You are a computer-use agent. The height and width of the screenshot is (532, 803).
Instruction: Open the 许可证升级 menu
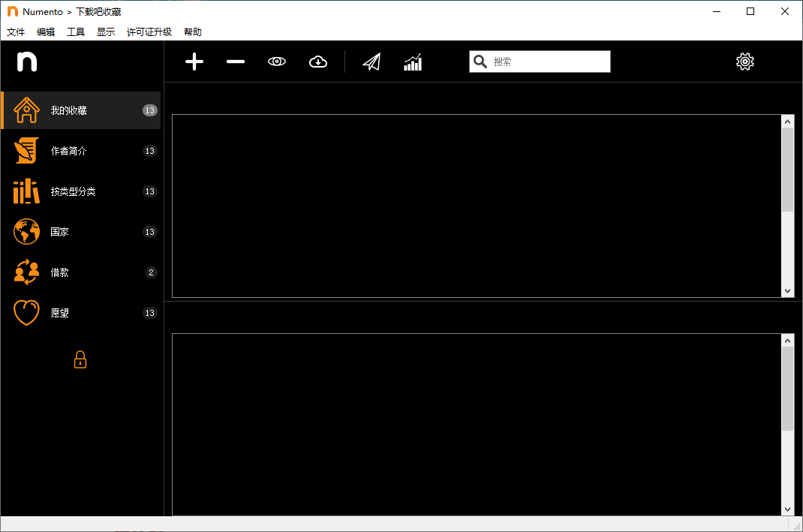(x=149, y=32)
